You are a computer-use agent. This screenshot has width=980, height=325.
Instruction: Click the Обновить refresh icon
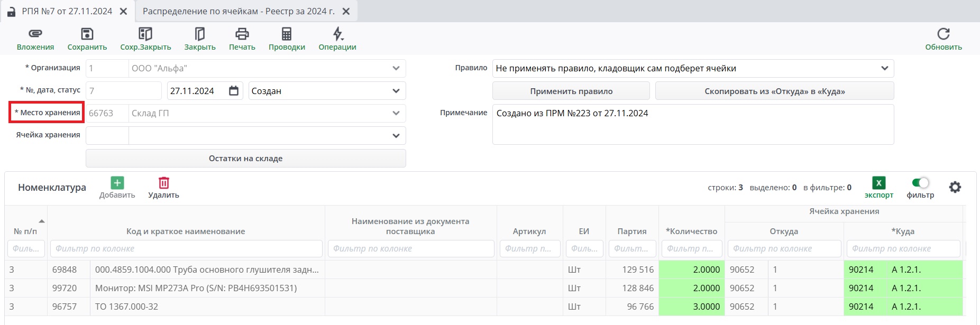click(943, 34)
